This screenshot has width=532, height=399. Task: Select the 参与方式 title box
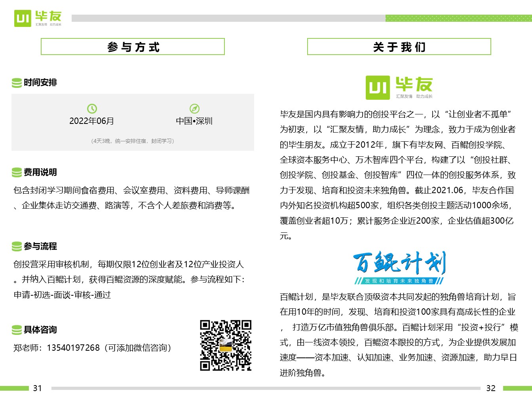(133, 47)
